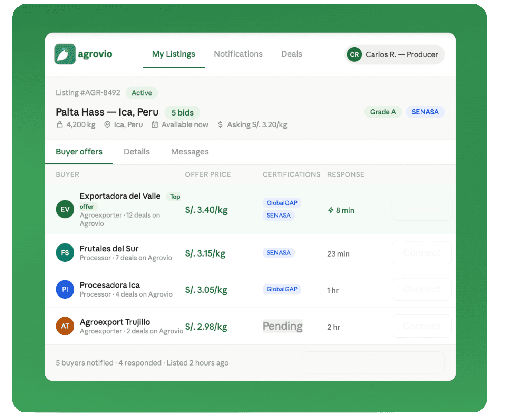Click the CR avatar circle
Viewport: 506px width, 420px height.
354,54
